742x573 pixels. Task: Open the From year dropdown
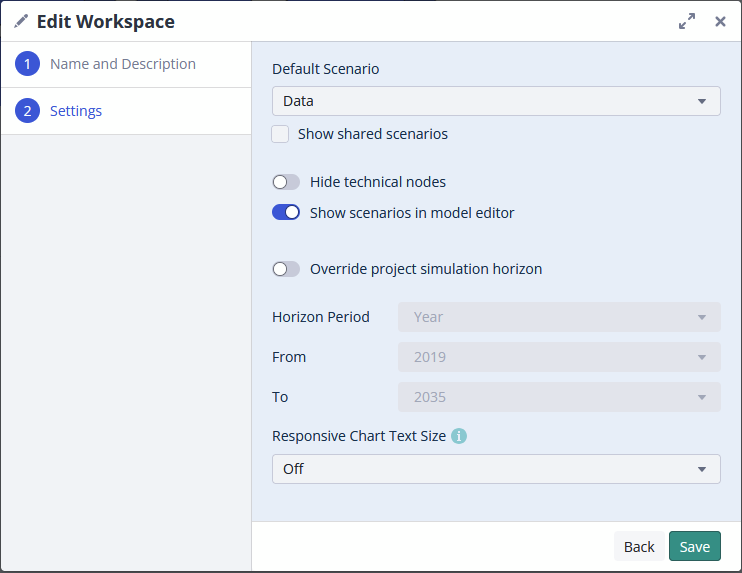click(559, 357)
